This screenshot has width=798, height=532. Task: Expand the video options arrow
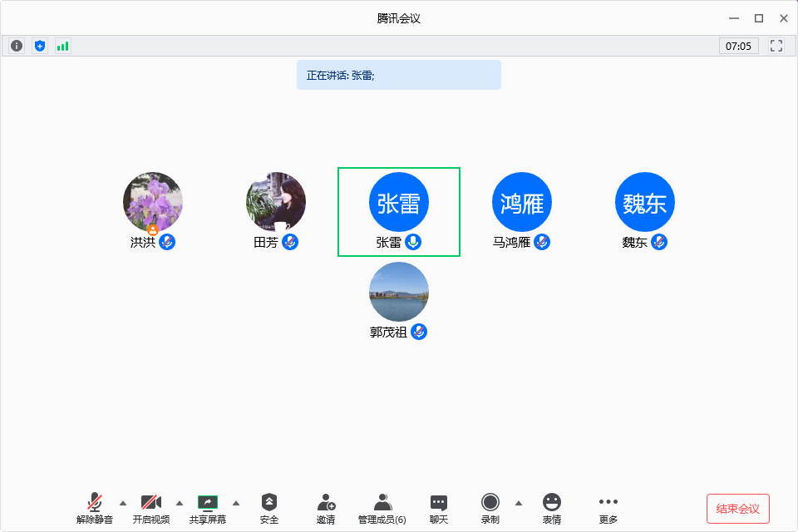pyautogui.click(x=180, y=502)
